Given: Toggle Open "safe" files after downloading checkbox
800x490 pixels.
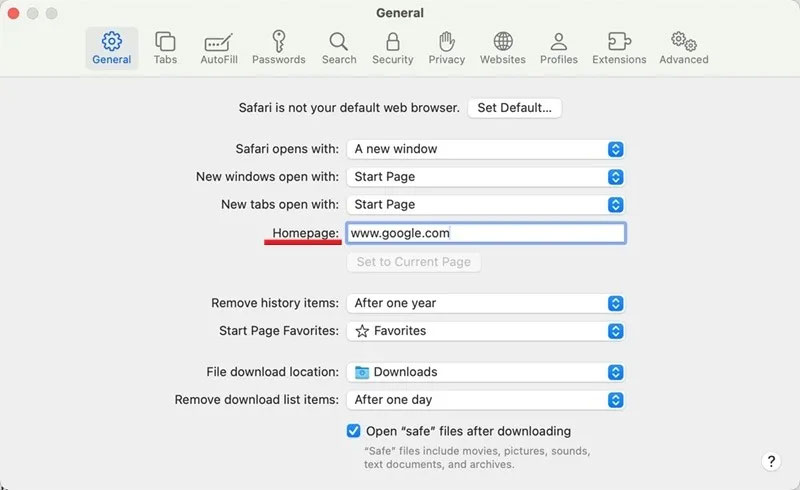Looking at the screenshot, I should [x=354, y=431].
